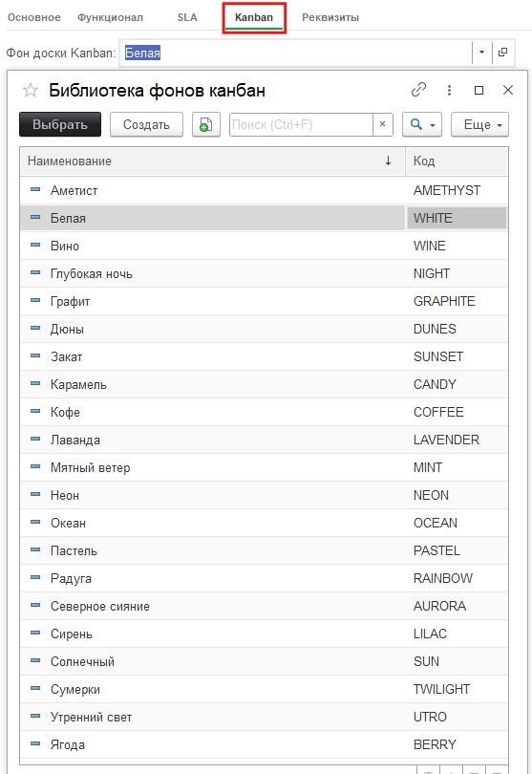Viewport: 532px width, 774px height.
Task: Click row icon next to Вино
Action: coord(35,246)
